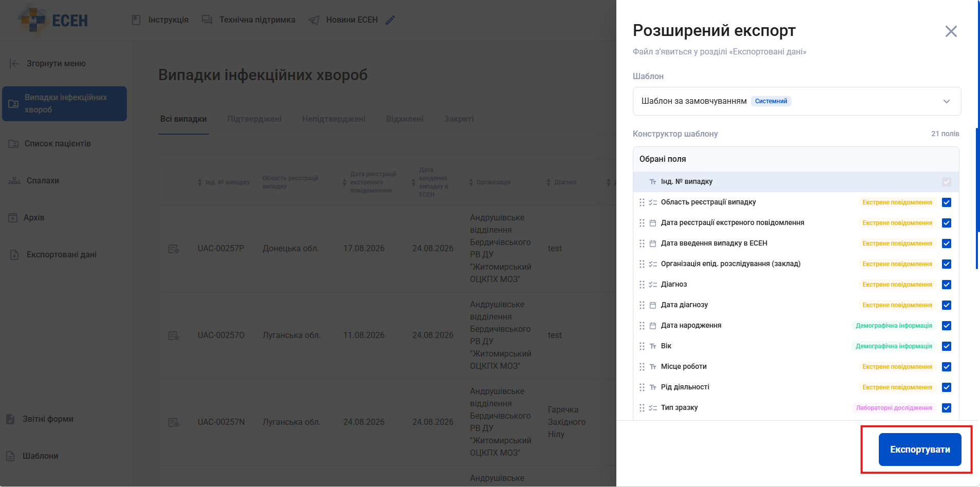Click the Експортовані дані file icon
Viewport: 980px width, 487px height.
[14, 255]
